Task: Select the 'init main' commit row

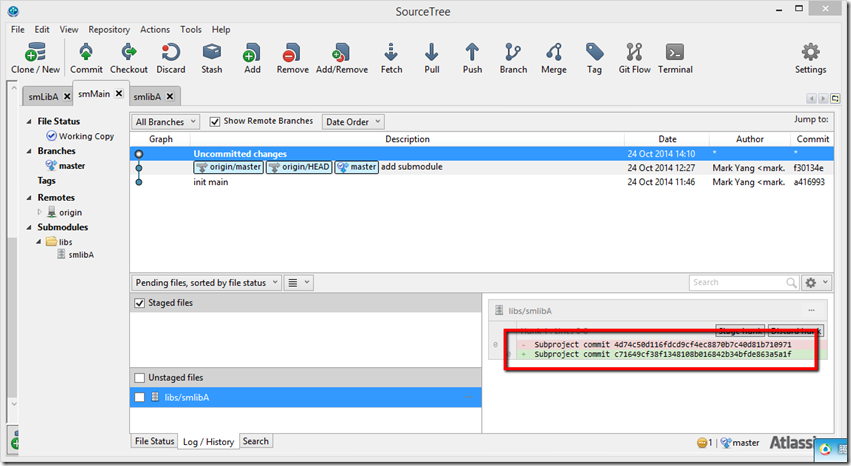Action: [x=481, y=182]
